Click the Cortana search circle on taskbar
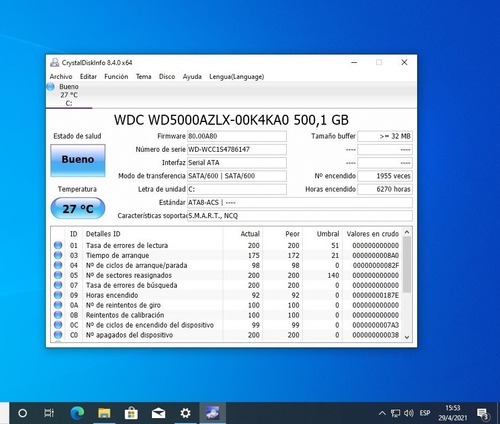 point(22,413)
